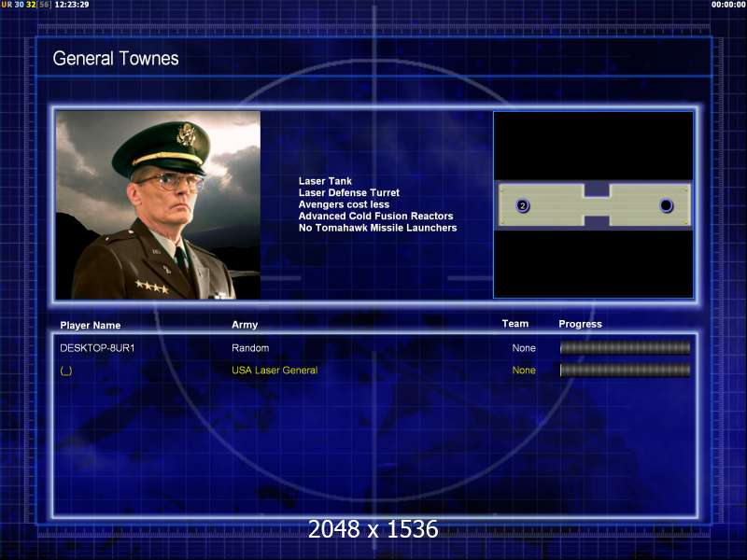Click the Laser Tank ability text
This screenshot has height=560, width=747.
[325, 181]
